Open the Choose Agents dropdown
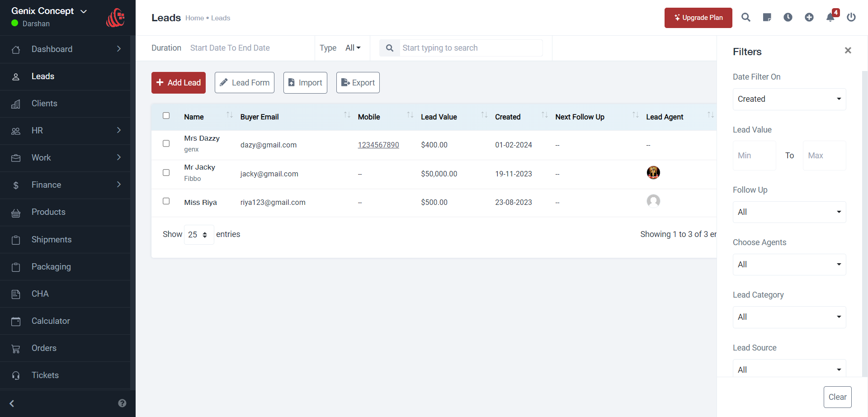The height and width of the screenshot is (417, 868). (789, 265)
